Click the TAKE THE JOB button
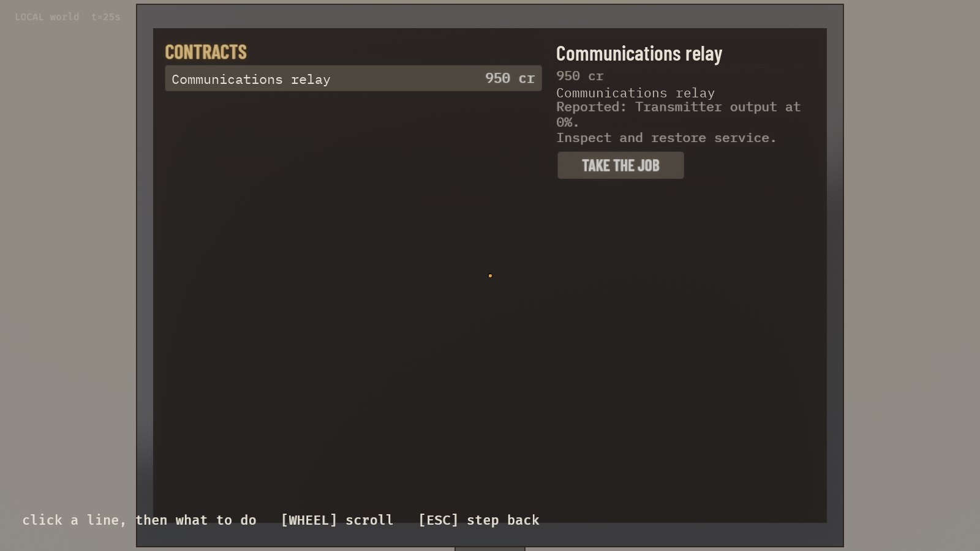The image size is (980, 551). coord(620,165)
